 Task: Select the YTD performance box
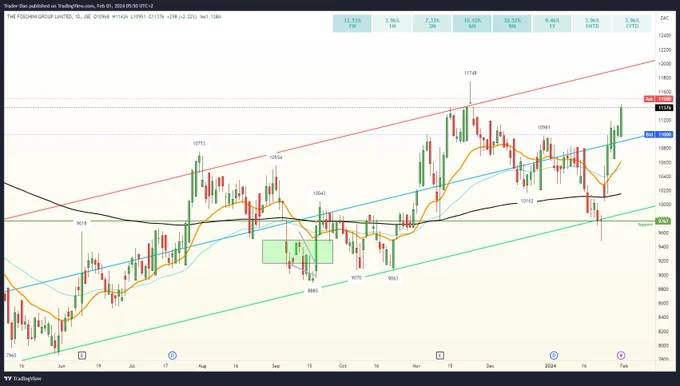632,23
